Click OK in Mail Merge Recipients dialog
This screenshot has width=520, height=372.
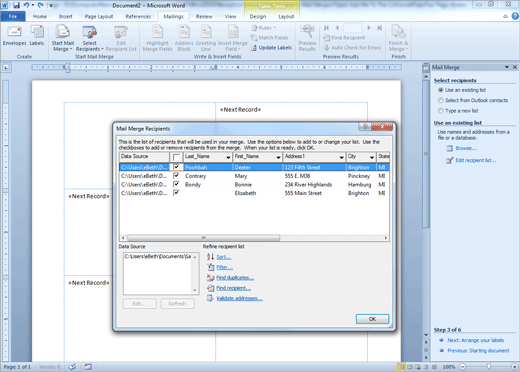pyautogui.click(x=372, y=319)
